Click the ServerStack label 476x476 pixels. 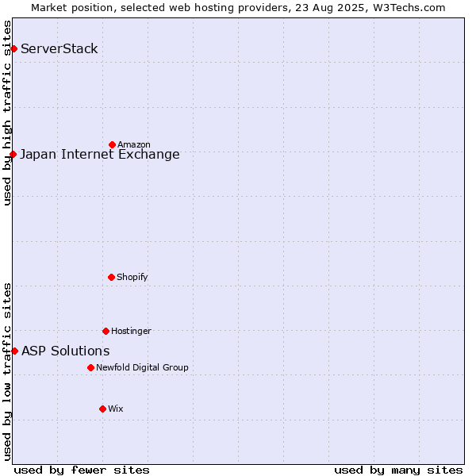[59, 48]
